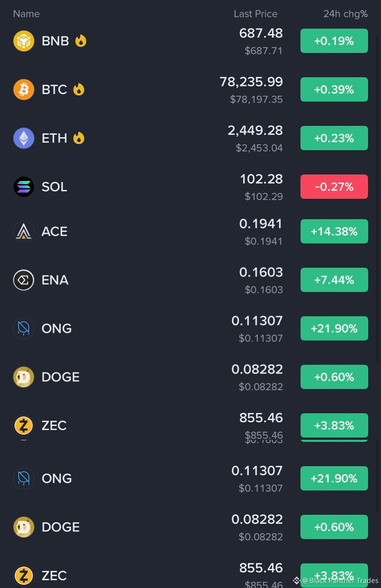This screenshot has height=588, width=381.
Task: Sort list by Name column header
Action: 26,14
